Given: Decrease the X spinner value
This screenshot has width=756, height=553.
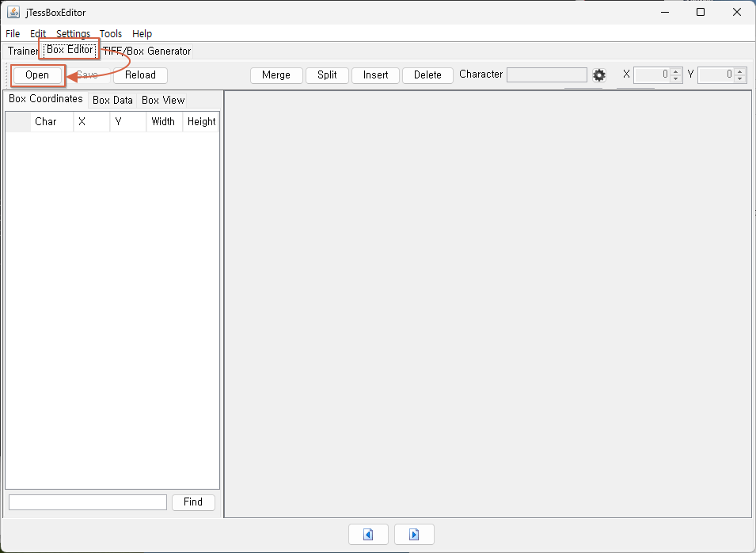Looking at the screenshot, I should click(676, 79).
